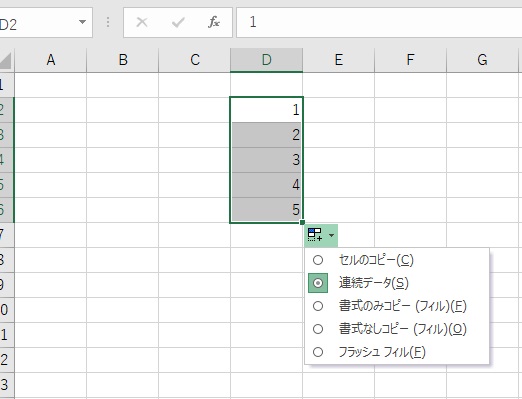Click the Insert Function fx icon
This screenshot has width=522, height=399.
pos(214,23)
